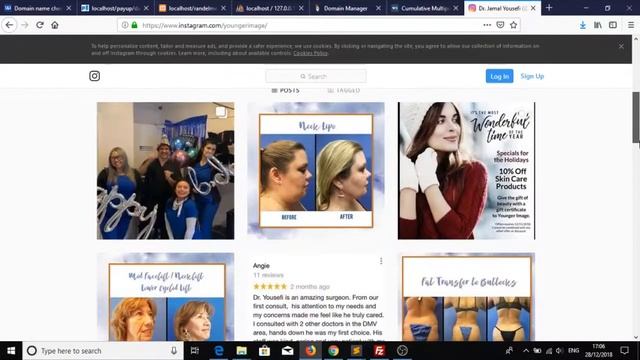Go back using the browser back arrow
The width and height of the screenshot is (640, 360).
(9, 25)
